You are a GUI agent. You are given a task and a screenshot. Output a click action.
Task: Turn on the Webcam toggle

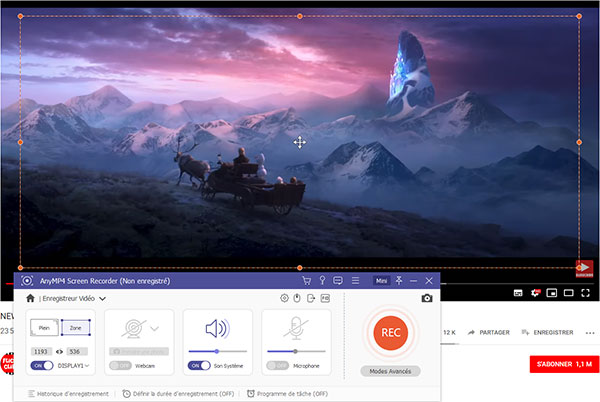(x=119, y=366)
